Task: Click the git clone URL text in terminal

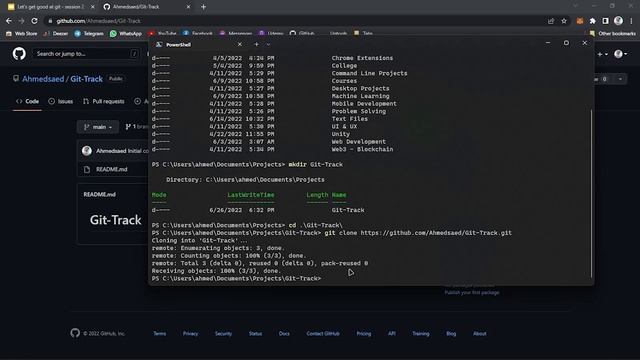Action: pos(436,233)
